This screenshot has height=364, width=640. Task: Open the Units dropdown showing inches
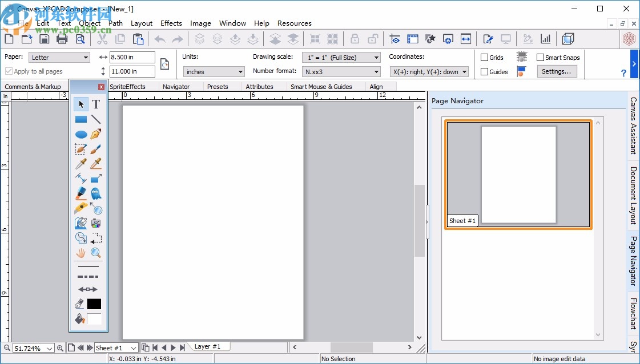pyautogui.click(x=214, y=71)
